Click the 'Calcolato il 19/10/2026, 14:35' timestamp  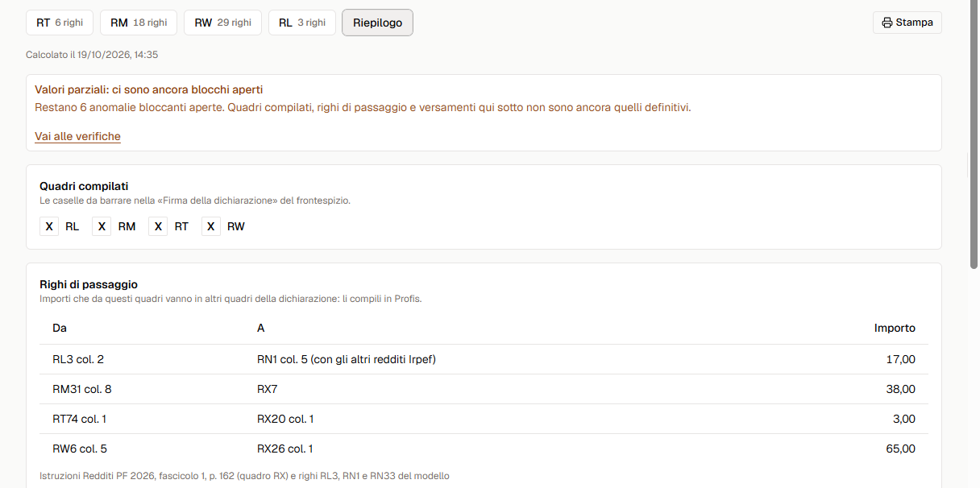pos(92,55)
